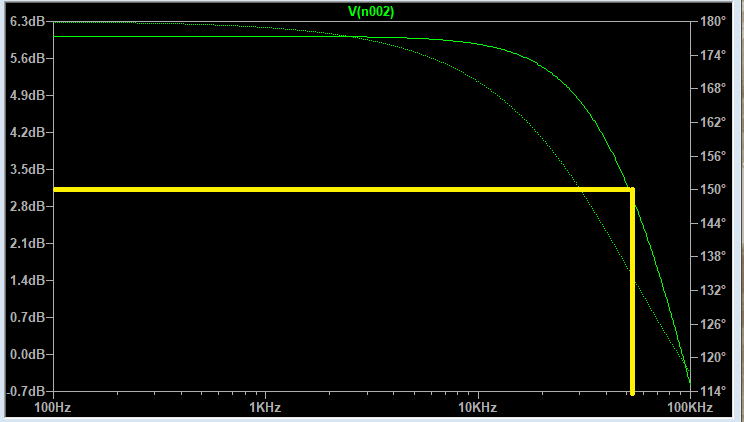Click the 144° phase axis label

[713, 223]
